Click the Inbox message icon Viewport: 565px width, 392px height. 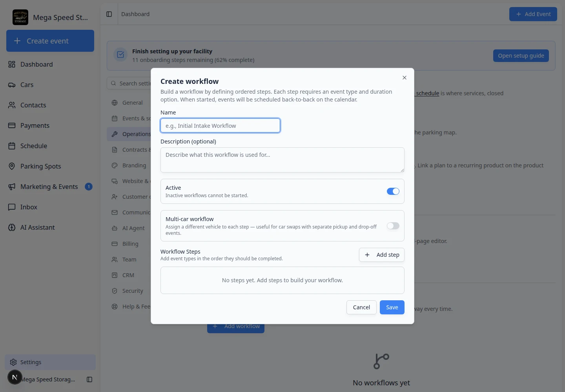[x=12, y=207]
